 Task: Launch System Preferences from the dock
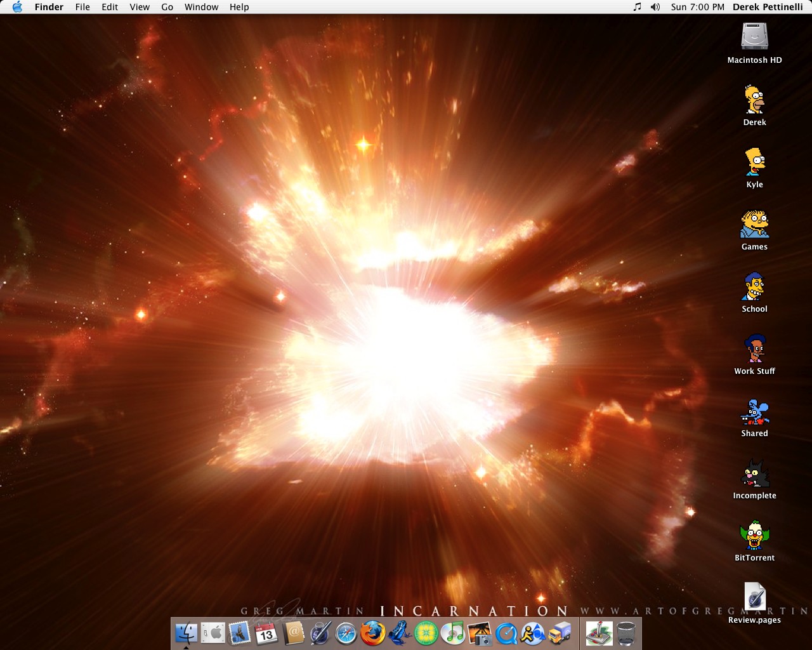pos(213,633)
